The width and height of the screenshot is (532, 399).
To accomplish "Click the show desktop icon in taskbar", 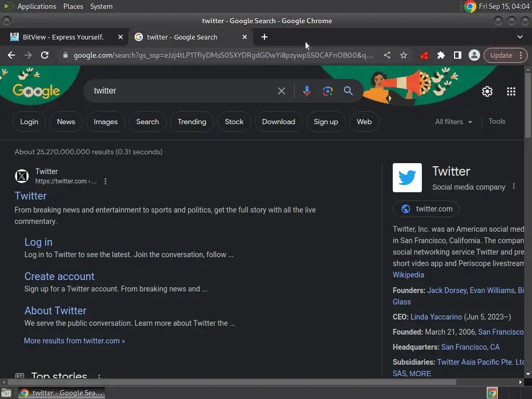I will [x=6, y=393].
